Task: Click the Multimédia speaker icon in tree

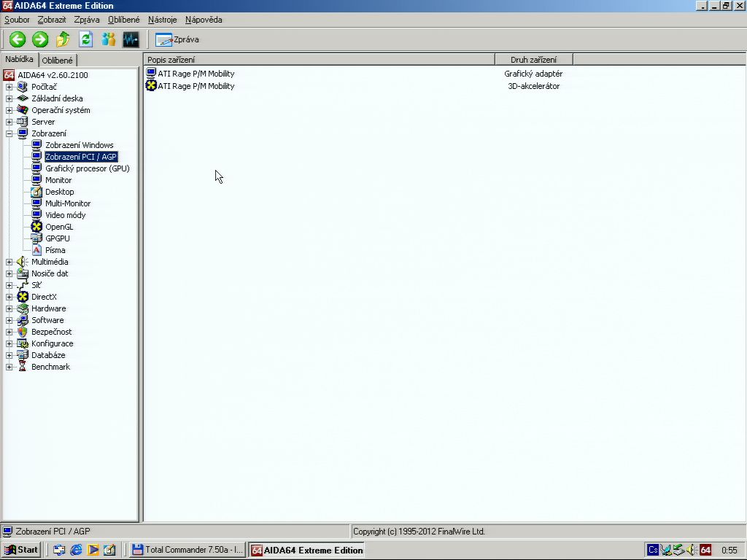Action: click(23, 262)
